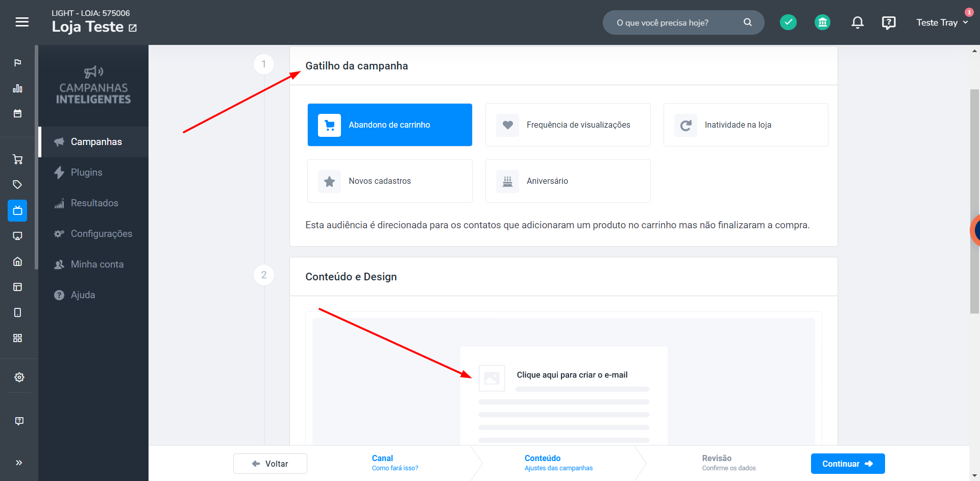Open the feedback question icon in rail

(19, 421)
